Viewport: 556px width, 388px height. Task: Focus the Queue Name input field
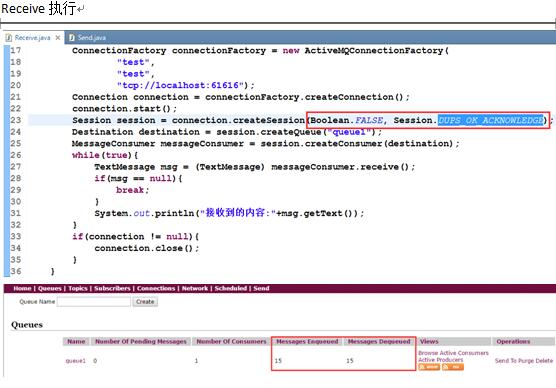pyautogui.click(x=94, y=301)
